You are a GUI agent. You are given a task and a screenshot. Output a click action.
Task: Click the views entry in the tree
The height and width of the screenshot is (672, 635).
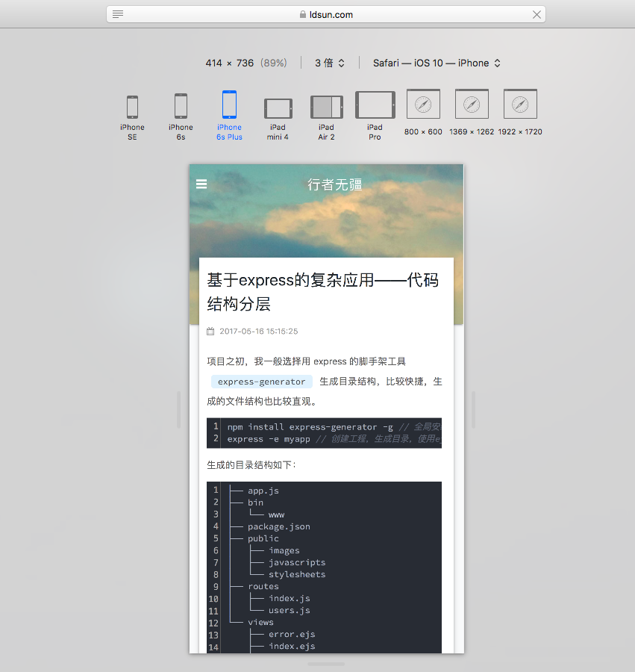click(x=260, y=622)
